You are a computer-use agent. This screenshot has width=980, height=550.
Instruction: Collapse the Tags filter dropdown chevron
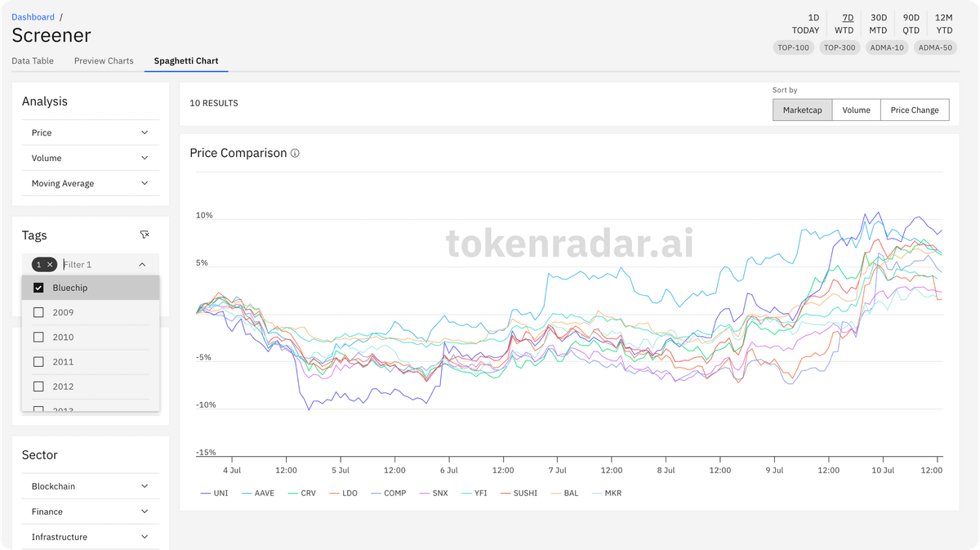pos(142,265)
